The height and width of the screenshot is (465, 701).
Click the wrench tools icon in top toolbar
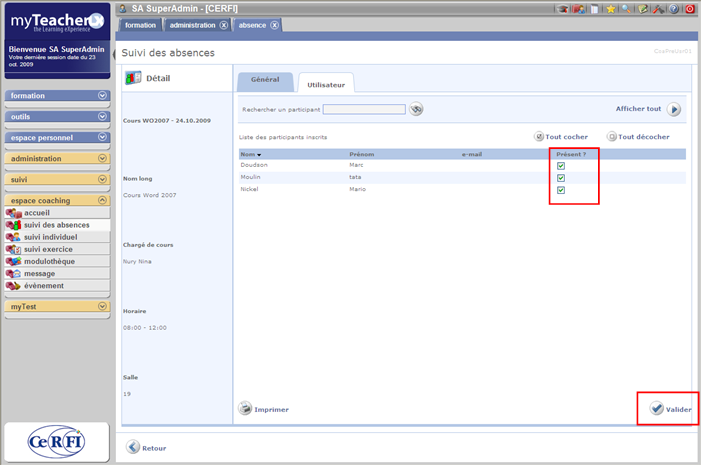click(x=657, y=8)
